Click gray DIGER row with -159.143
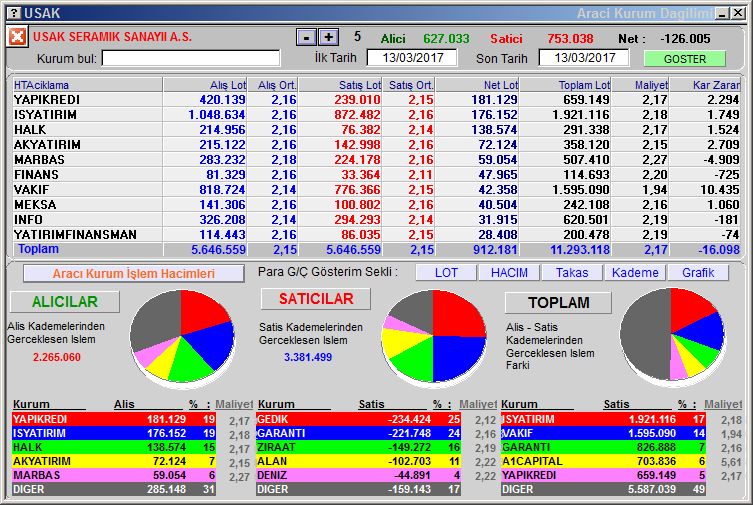Image resolution: width=753 pixels, height=505 pixels. tap(358, 489)
